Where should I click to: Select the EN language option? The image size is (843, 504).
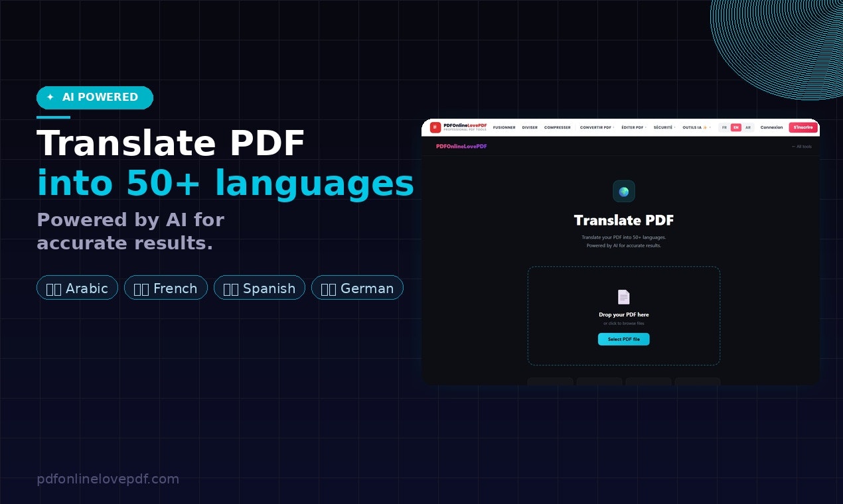736,127
